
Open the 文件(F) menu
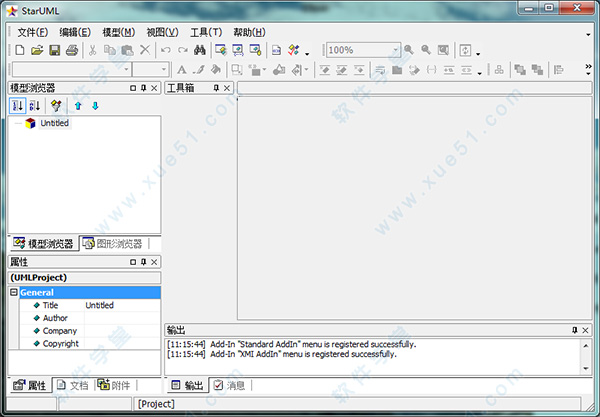(x=33, y=33)
